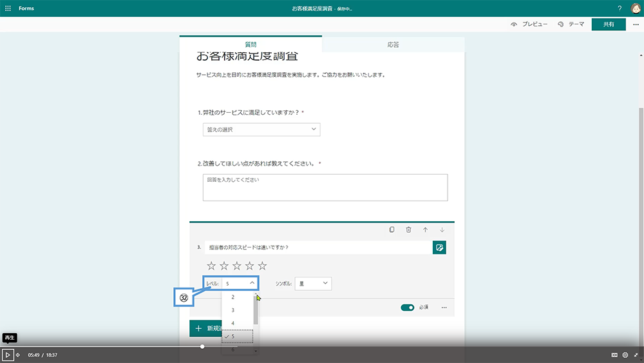The height and width of the screenshot is (363, 644).
Task: Open video player settings gear
Action: (625, 355)
